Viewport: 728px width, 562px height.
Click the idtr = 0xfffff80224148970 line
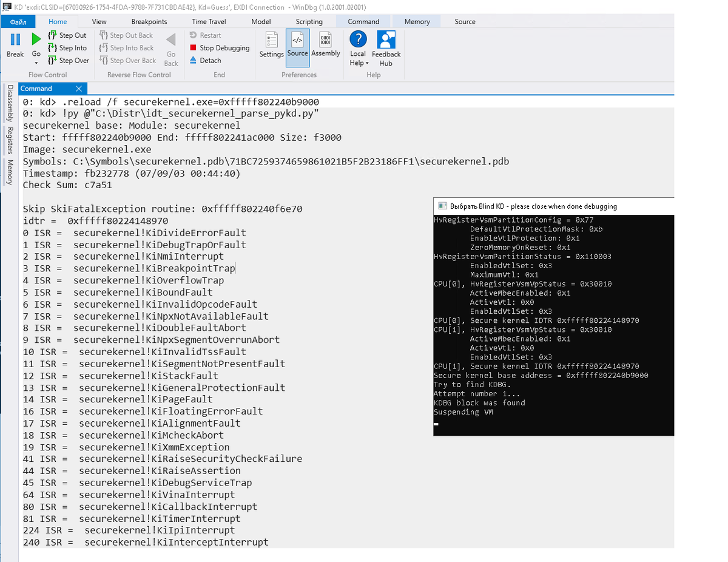[95, 221]
